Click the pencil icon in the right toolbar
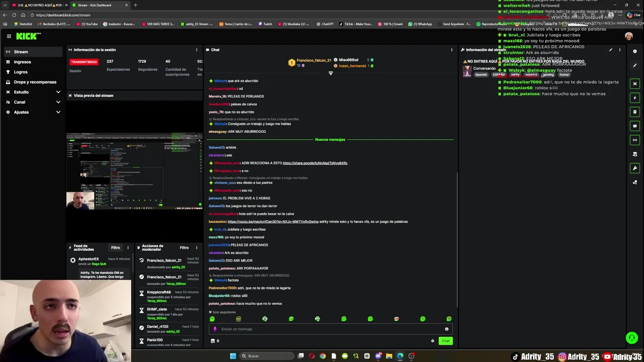Viewport: 644px width, 362px height. click(x=635, y=65)
